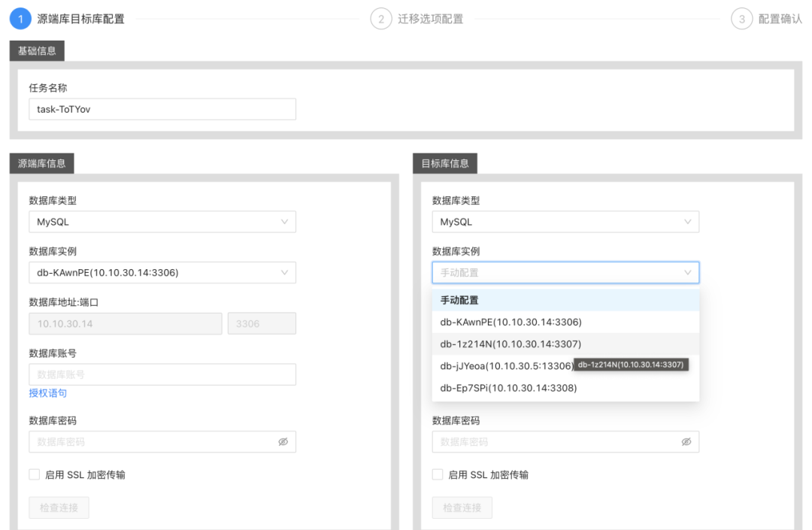Select 手动配置 option in dropdown list

[x=565, y=300]
